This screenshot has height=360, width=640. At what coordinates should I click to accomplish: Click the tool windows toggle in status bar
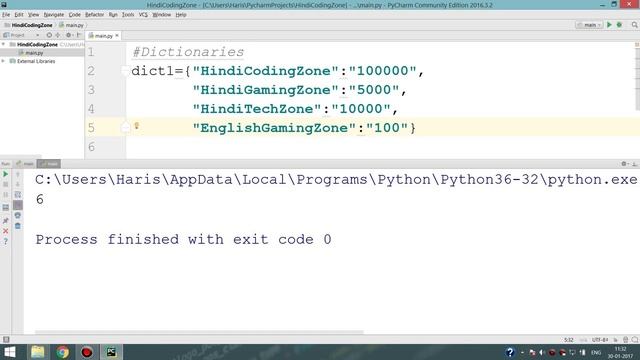pos(6,339)
